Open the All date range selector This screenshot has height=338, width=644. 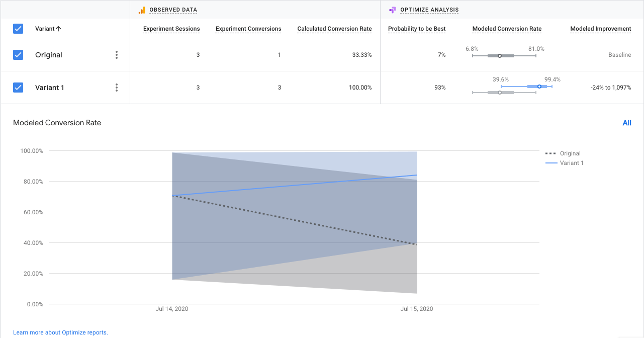pos(626,123)
